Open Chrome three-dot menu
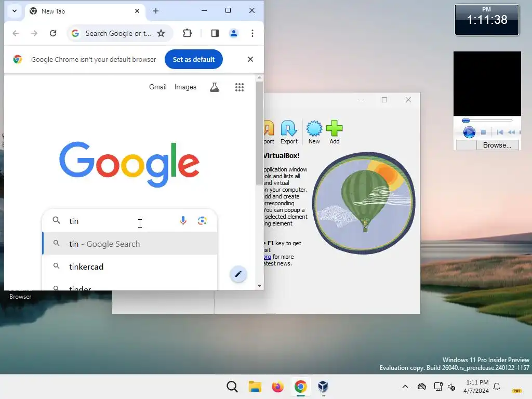Screen dimensions: 532x399 (252, 33)
